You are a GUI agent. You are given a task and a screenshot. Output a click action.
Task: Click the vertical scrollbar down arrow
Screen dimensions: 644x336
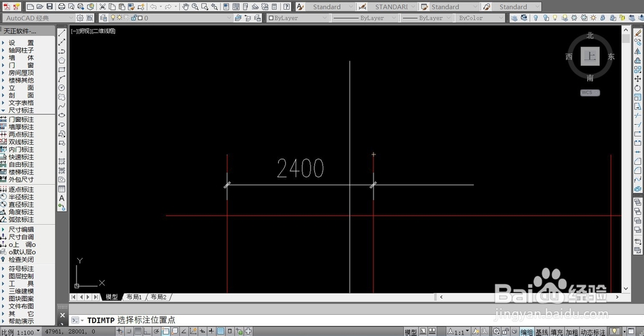pos(626,289)
